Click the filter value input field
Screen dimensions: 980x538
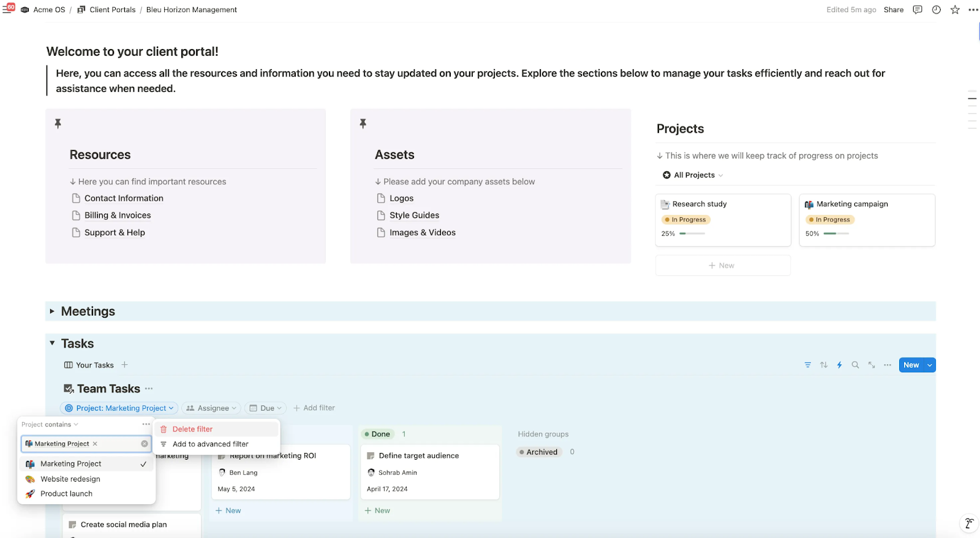86,444
